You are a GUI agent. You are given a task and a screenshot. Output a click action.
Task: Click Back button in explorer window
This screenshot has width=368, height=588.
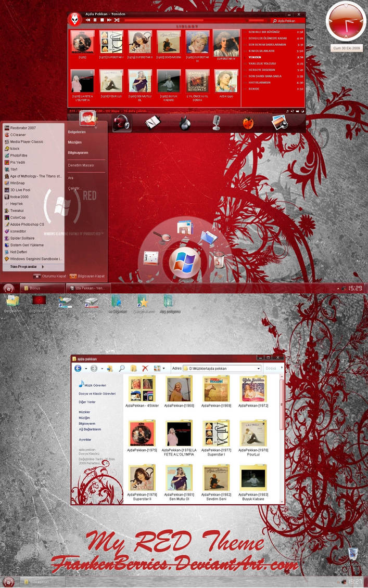(x=78, y=368)
